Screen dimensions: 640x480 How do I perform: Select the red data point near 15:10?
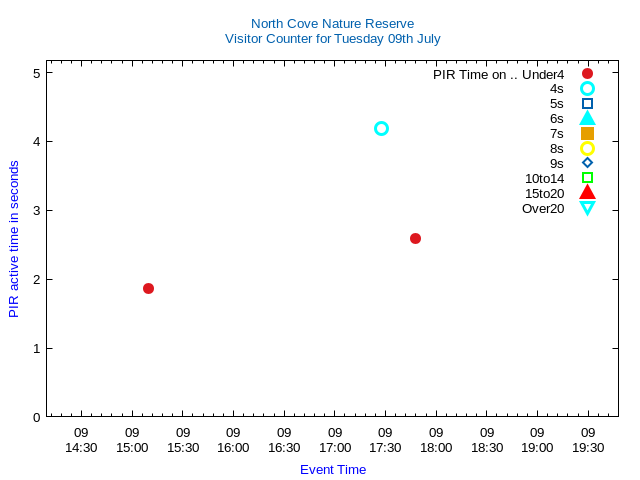[148, 288]
